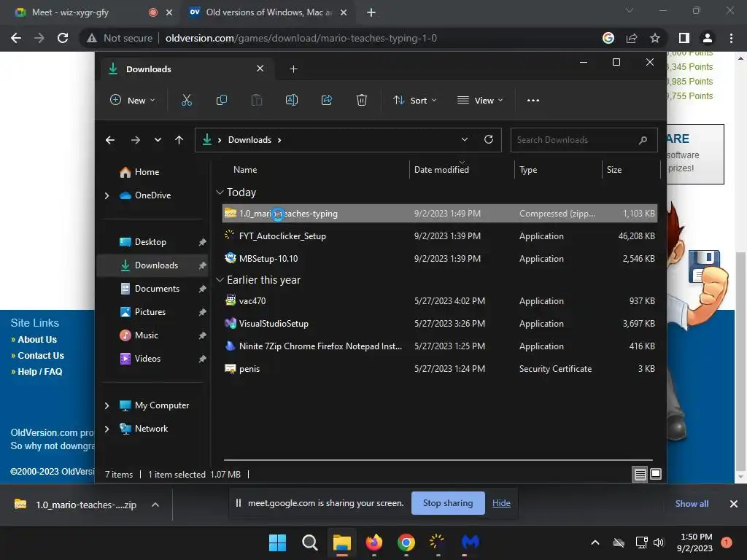Switch to details view layout icon

click(x=640, y=474)
